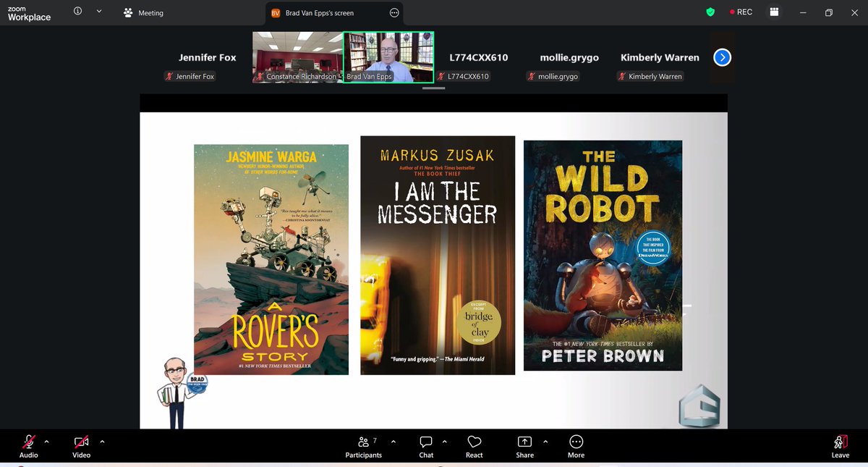Click the Share screen button
868x467 pixels.
coord(525,446)
